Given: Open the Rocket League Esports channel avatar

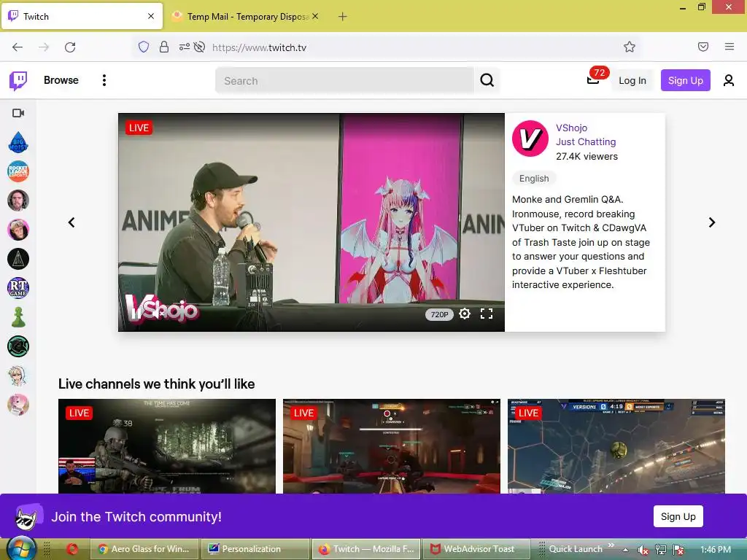Looking at the screenshot, I should (x=18, y=171).
